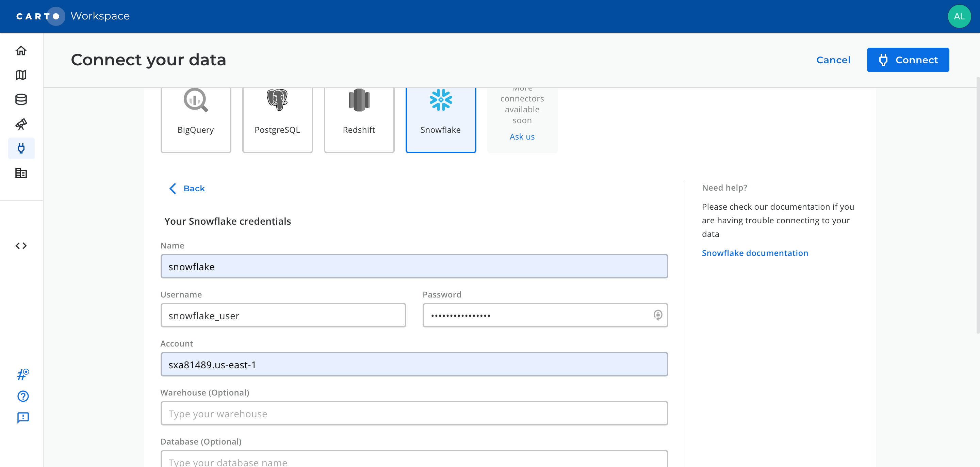Open Applications grid icon in sidebar

pyautogui.click(x=21, y=173)
